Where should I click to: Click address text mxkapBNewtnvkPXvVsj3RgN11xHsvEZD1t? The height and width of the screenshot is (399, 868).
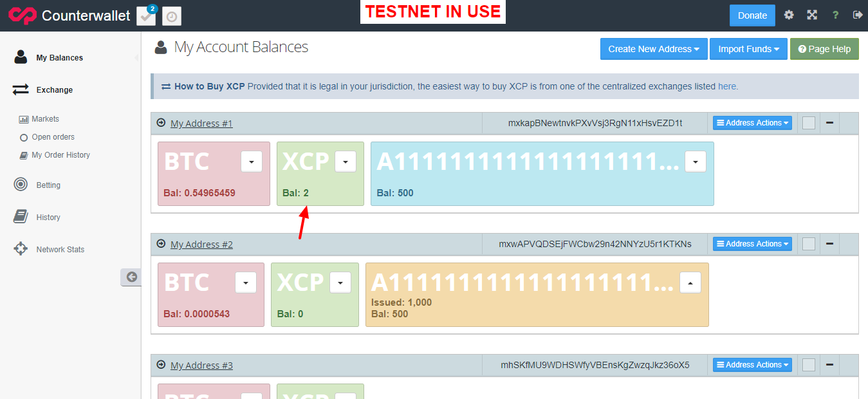pyautogui.click(x=595, y=123)
